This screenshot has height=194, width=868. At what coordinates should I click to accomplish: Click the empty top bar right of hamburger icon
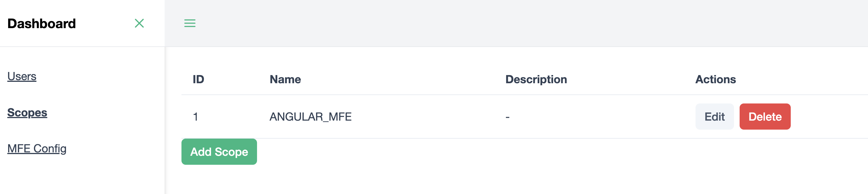505,23
